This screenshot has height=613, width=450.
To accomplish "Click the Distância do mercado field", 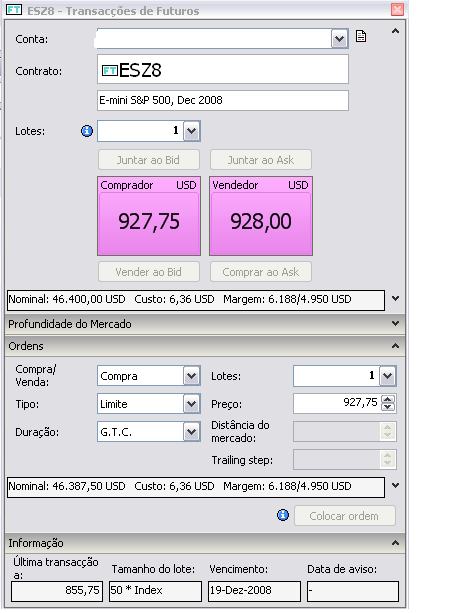I will point(345,432).
